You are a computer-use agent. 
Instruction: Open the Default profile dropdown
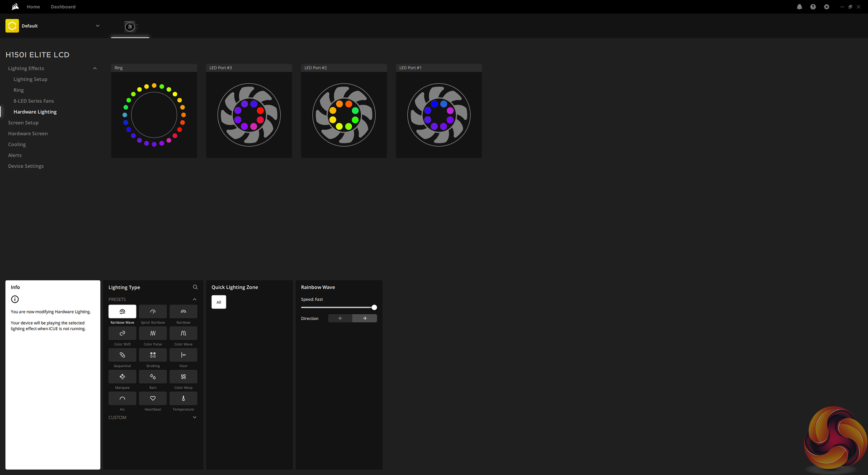[x=98, y=26]
